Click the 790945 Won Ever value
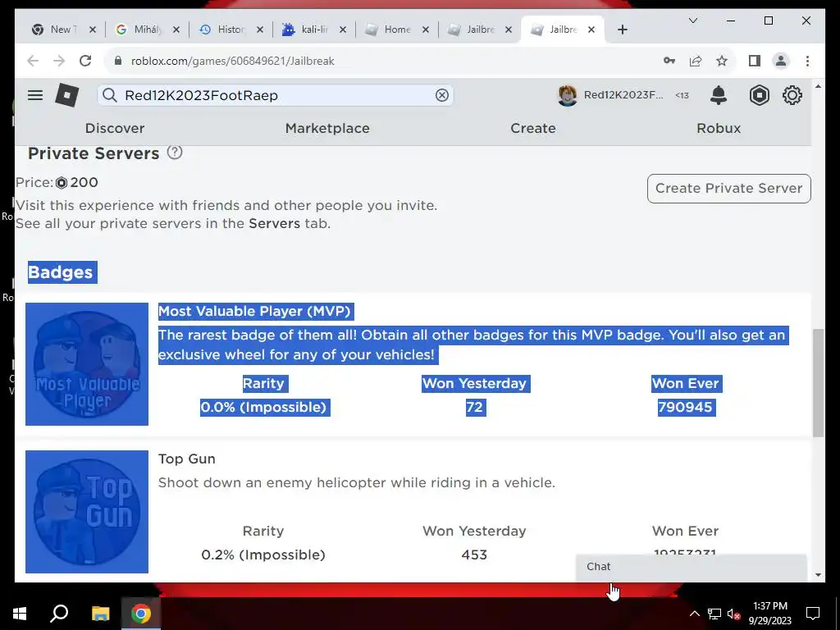The height and width of the screenshot is (630, 840). tap(685, 407)
